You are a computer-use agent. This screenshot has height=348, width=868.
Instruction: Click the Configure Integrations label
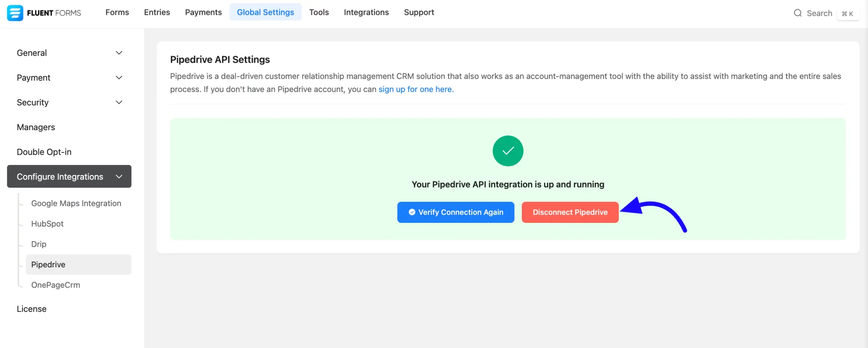[x=60, y=176]
